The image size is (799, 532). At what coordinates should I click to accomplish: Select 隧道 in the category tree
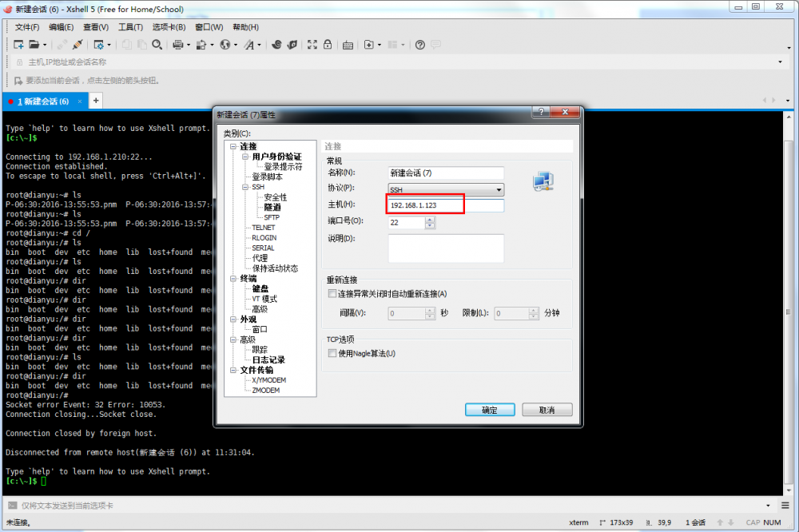pos(272,208)
